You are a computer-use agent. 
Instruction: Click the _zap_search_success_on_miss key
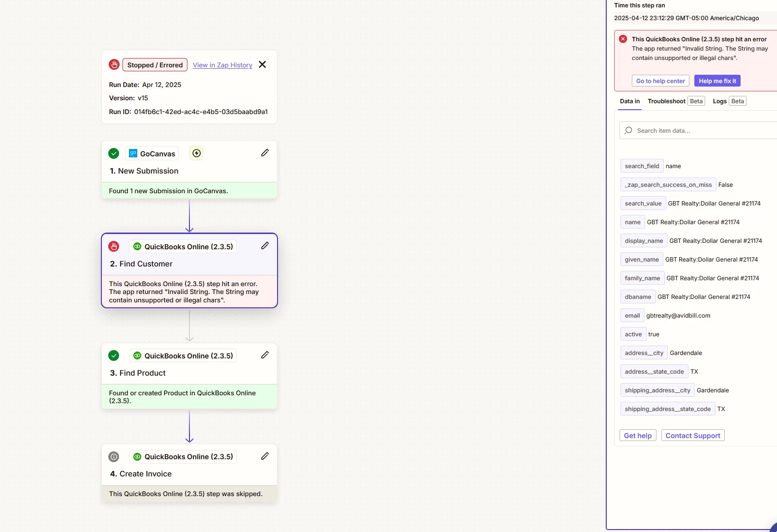[x=668, y=185]
